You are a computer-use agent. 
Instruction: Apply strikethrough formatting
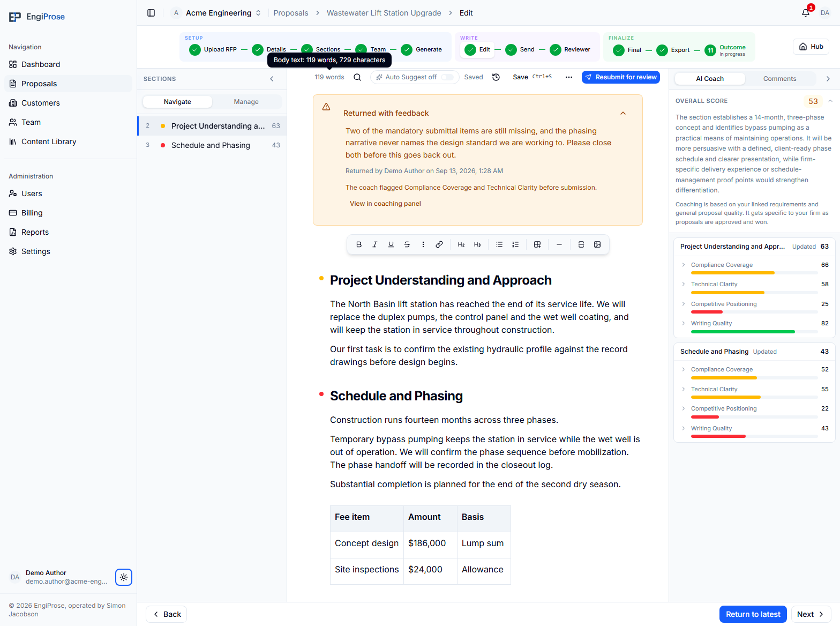pos(407,244)
